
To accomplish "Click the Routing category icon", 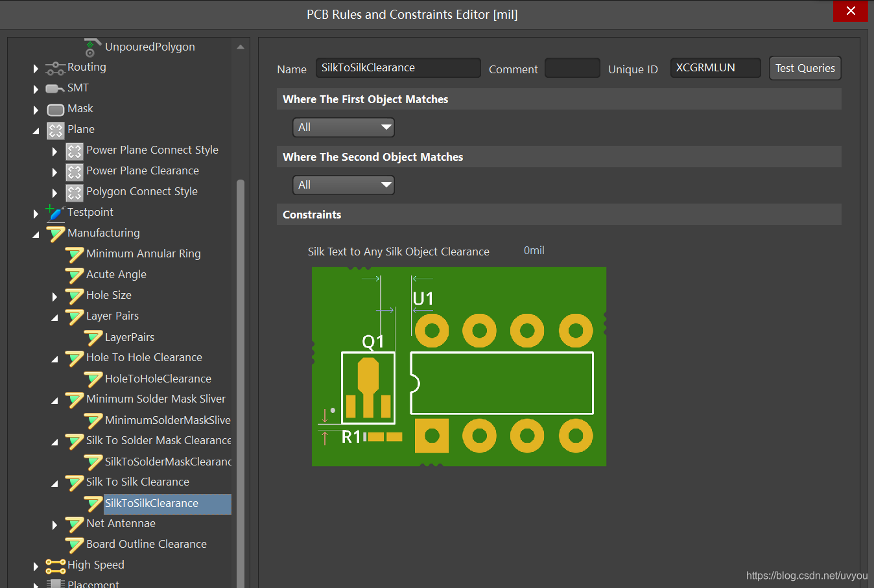I will point(55,68).
